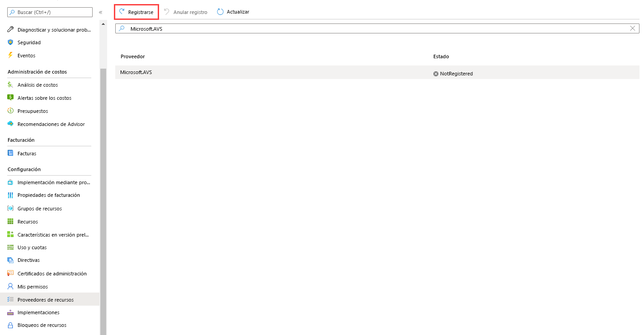Screen dimensions: 644x335
Task: Open Análisis de costos via its chart icon
Action: (10, 84)
